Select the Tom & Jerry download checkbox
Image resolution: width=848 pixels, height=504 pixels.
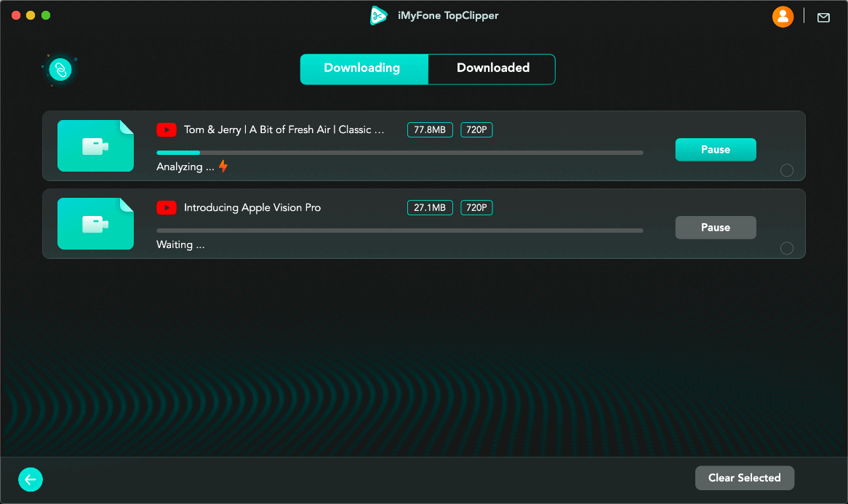pyautogui.click(x=786, y=171)
